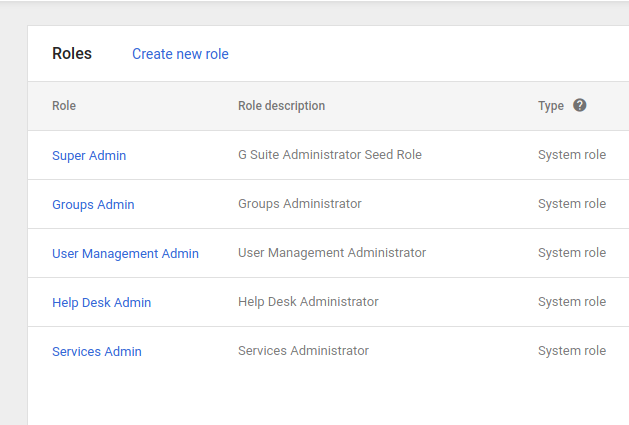Click the Type column help icon
The height and width of the screenshot is (425, 629).
click(580, 105)
